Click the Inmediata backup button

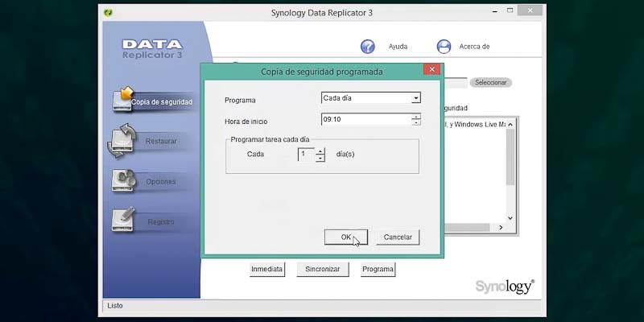click(267, 270)
